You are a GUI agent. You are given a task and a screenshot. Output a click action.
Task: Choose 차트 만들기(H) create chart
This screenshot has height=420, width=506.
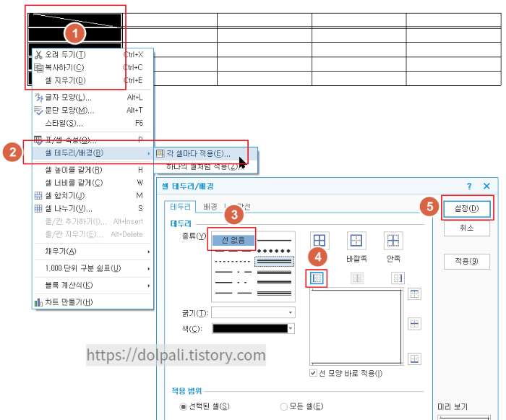point(93,302)
